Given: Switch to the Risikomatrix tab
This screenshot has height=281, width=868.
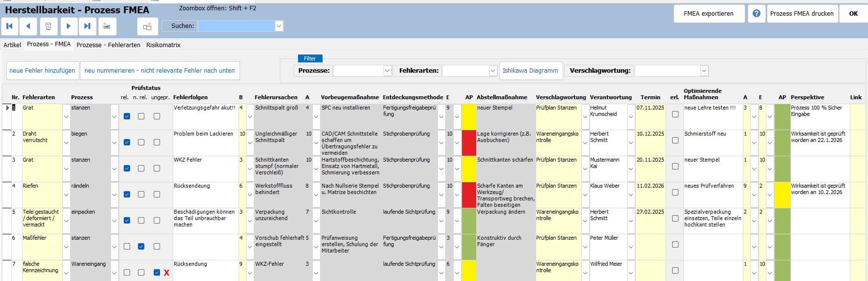Looking at the screenshot, I should click(163, 45).
